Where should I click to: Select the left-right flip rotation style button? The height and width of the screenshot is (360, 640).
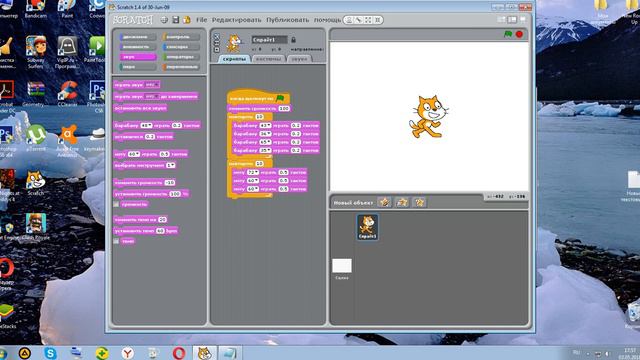217,43
